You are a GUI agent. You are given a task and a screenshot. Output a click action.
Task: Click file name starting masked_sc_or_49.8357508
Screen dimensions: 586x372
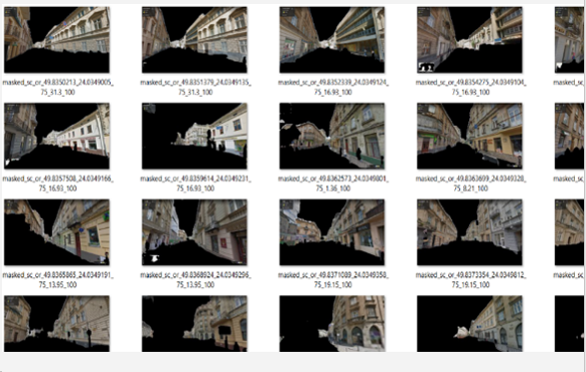pos(58,184)
